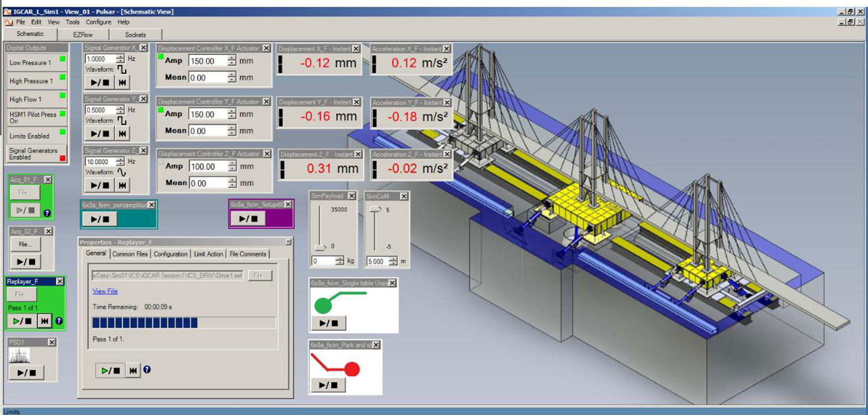
Task: Click help icon in Replayer_F widget
Action: coord(59,321)
